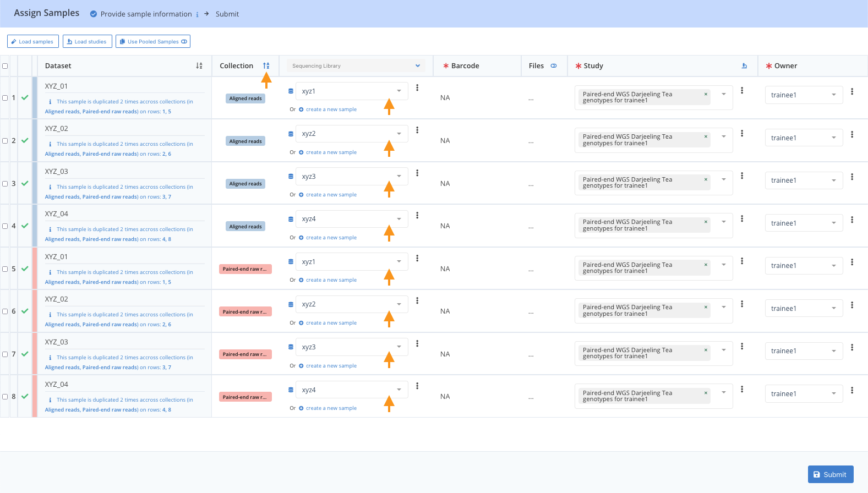Viewport: 868px width, 493px height.
Task: Open the xyz3 sample dropdown in row 3
Action: tap(352, 177)
